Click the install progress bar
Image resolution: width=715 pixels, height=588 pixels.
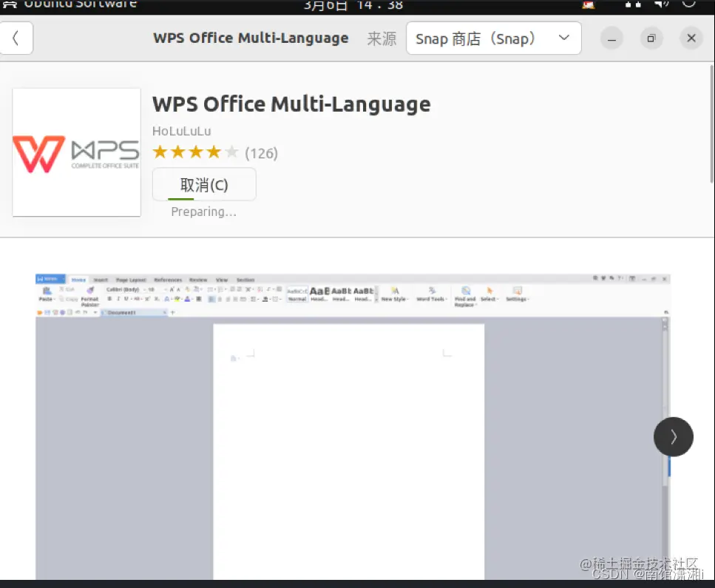coord(181,199)
